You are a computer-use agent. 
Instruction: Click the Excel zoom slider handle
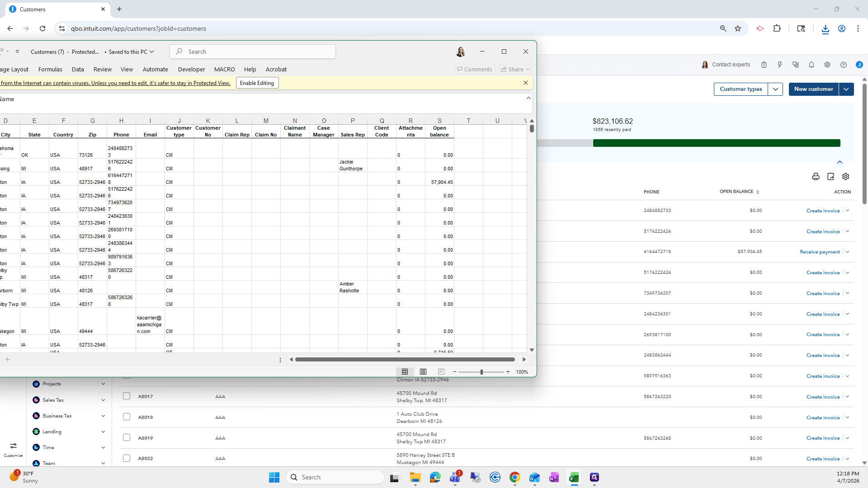481,372
